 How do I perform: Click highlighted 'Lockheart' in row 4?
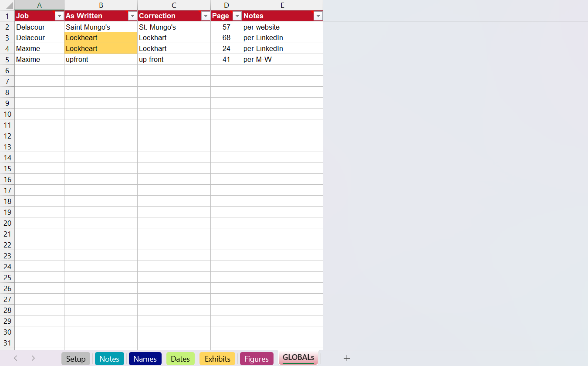(101, 49)
